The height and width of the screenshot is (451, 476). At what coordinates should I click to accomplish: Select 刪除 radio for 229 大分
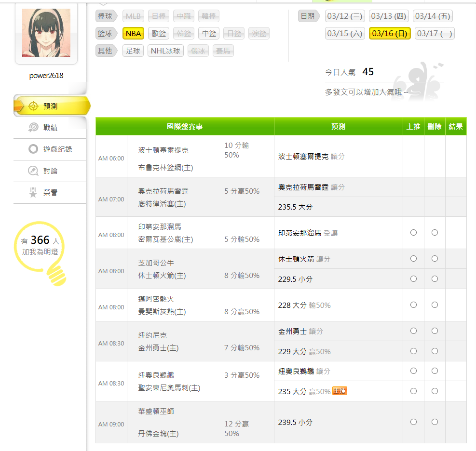coord(435,351)
